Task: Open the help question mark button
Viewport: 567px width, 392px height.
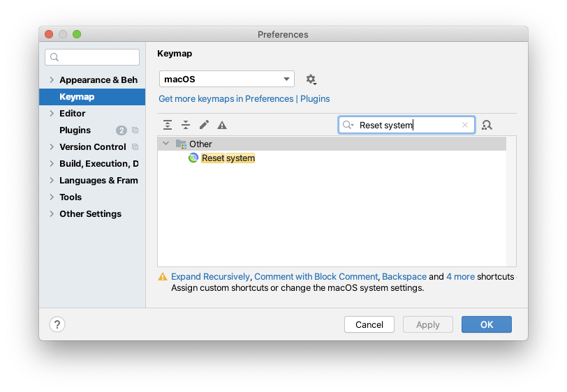Action: coord(57,324)
